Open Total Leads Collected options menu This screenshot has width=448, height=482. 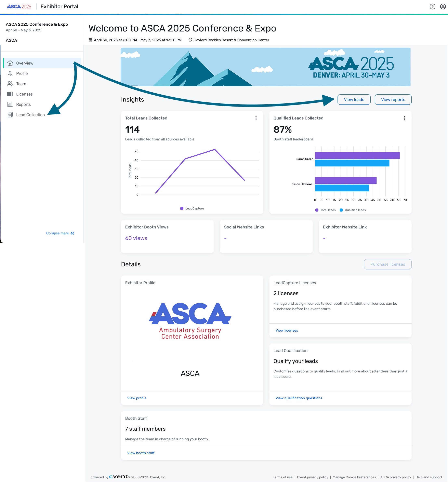coord(256,118)
